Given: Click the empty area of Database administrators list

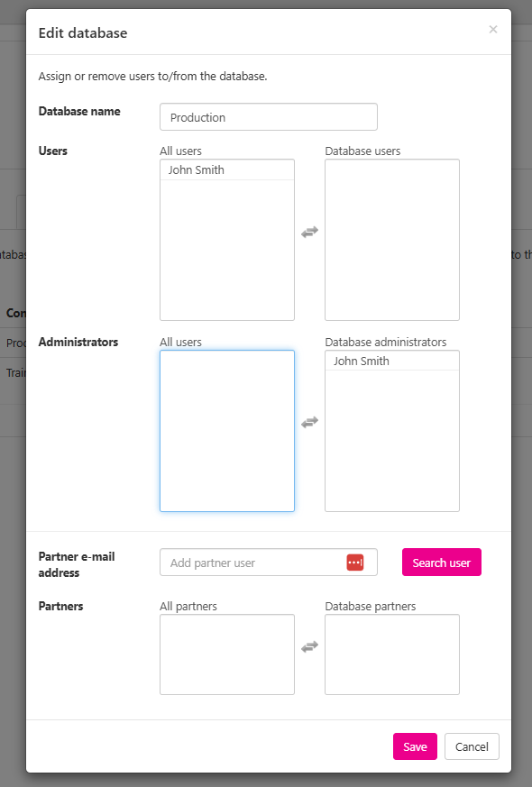Looking at the screenshot, I should pyautogui.click(x=391, y=442).
